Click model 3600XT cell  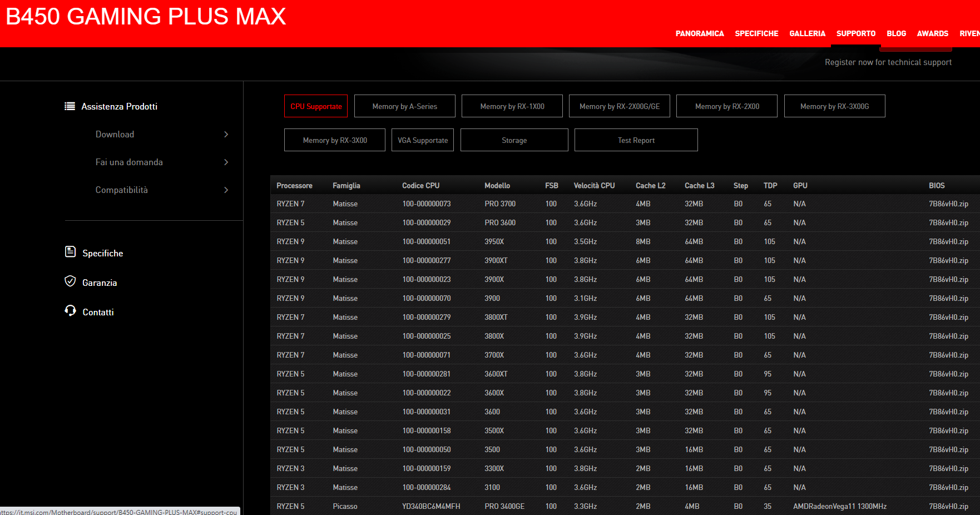click(x=496, y=374)
